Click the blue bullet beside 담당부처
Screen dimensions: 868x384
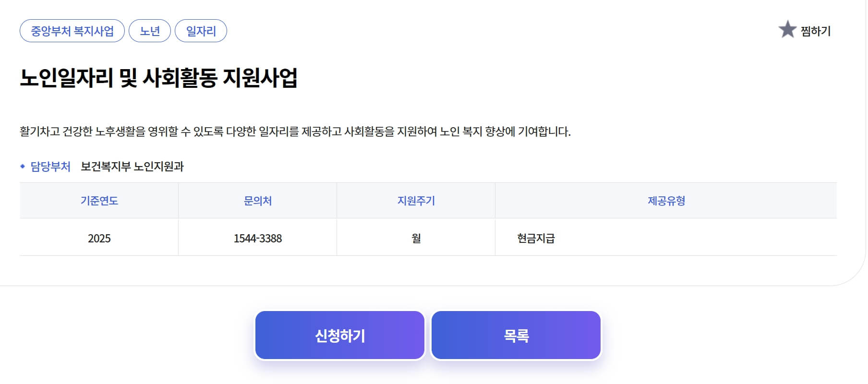23,167
